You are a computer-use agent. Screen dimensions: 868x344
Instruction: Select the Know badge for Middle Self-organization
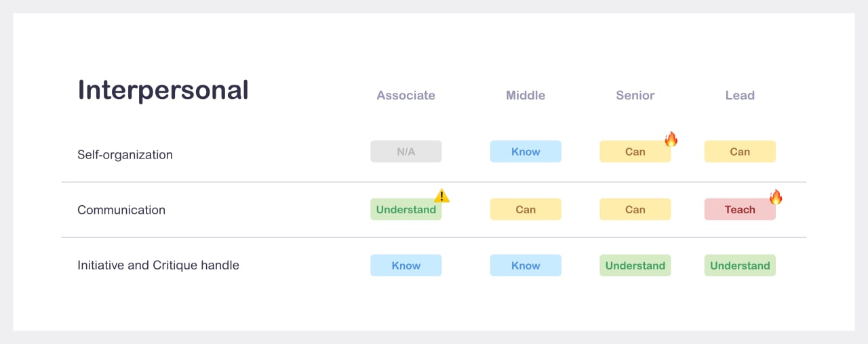[526, 152]
